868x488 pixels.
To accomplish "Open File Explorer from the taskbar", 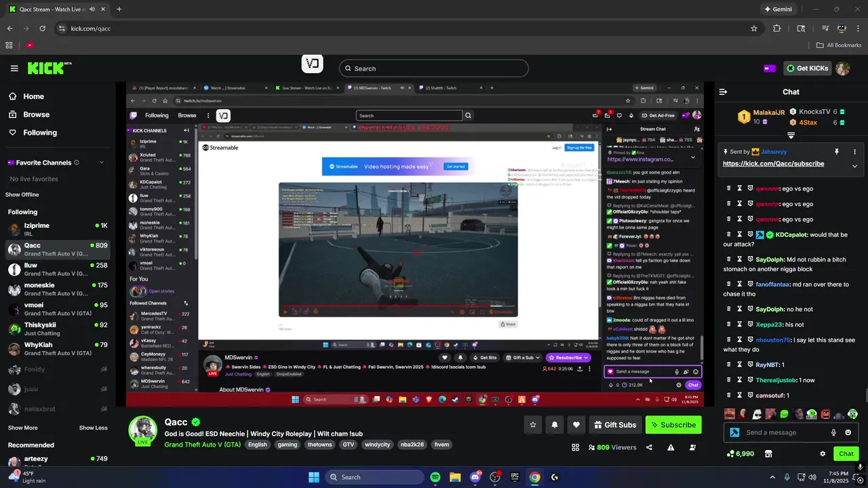I will pos(455,477).
